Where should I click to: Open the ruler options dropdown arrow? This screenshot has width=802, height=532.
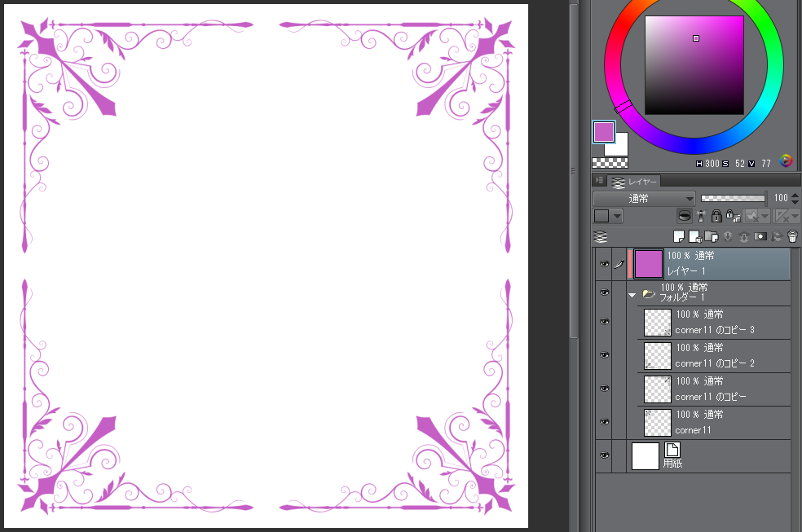click(x=795, y=216)
